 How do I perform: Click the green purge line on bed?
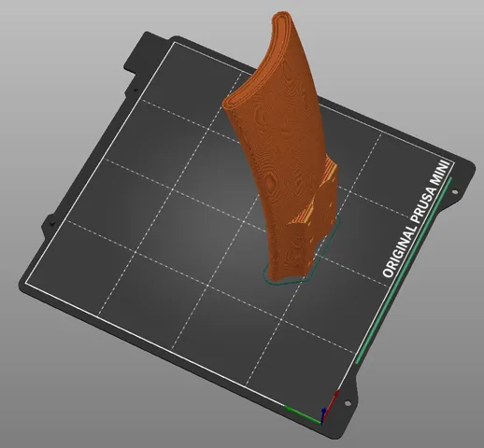coord(404,270)
